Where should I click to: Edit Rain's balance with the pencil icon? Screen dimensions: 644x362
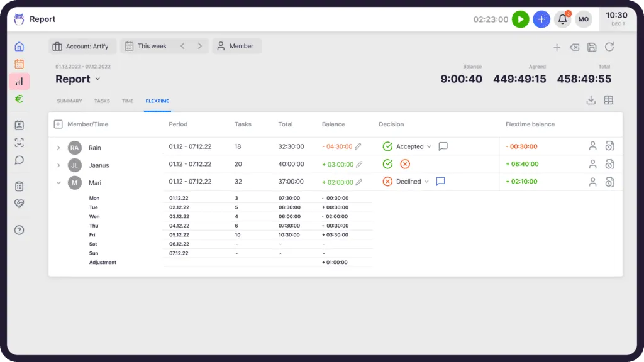pyautogui.click(x=358, y=146)
